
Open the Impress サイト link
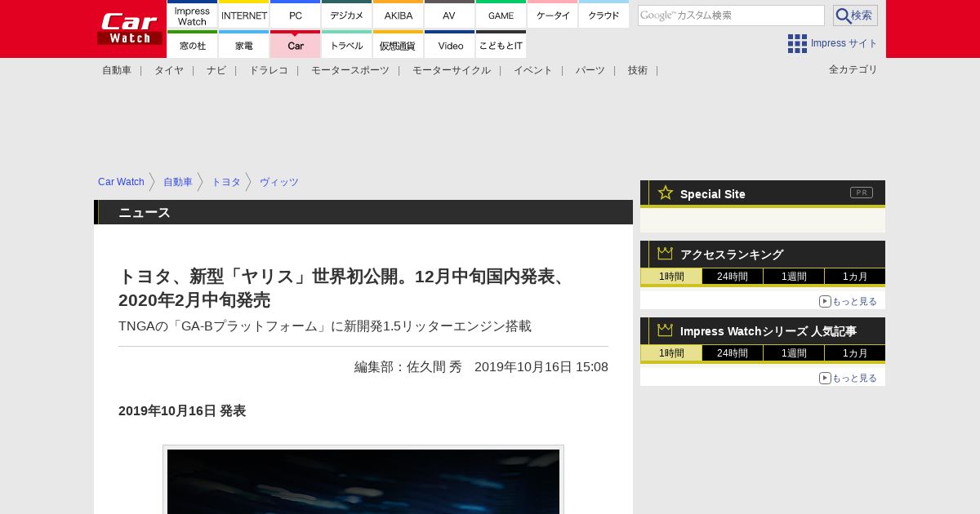coord(844,43)
